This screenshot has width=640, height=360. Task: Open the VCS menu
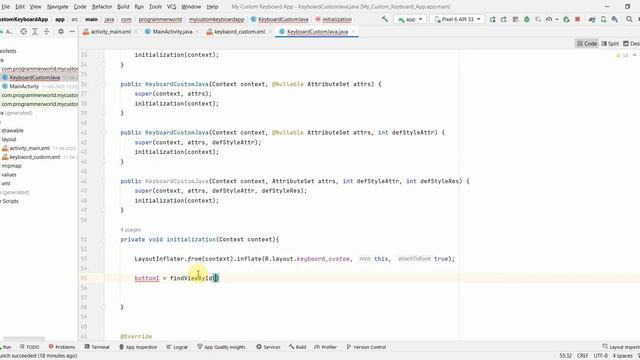click(x=171, y=7)
